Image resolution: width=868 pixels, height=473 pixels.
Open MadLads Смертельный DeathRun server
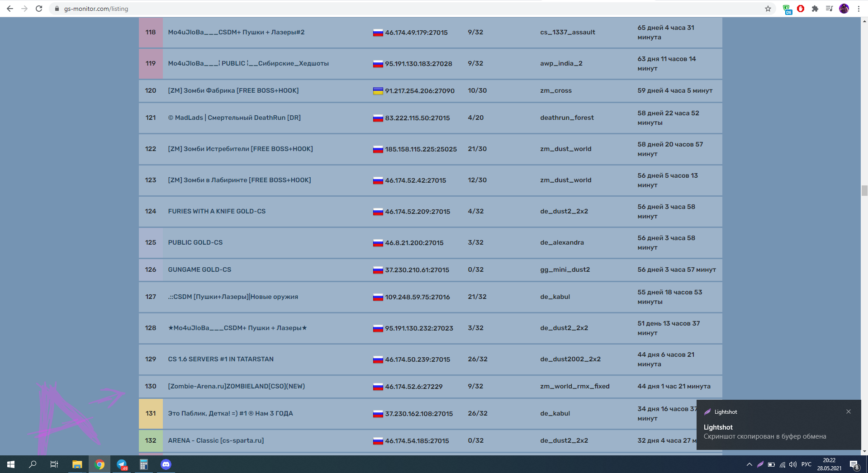coord(234,118)
